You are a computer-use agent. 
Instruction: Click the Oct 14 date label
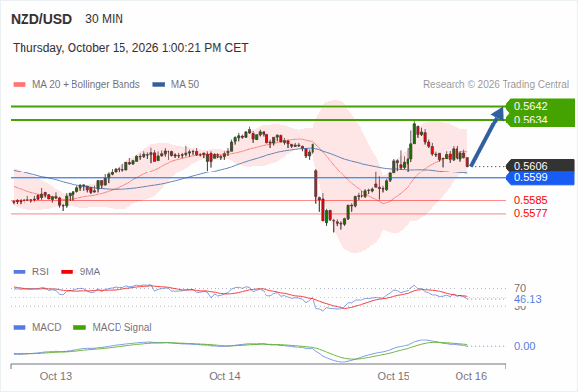(x=224, y=376)
